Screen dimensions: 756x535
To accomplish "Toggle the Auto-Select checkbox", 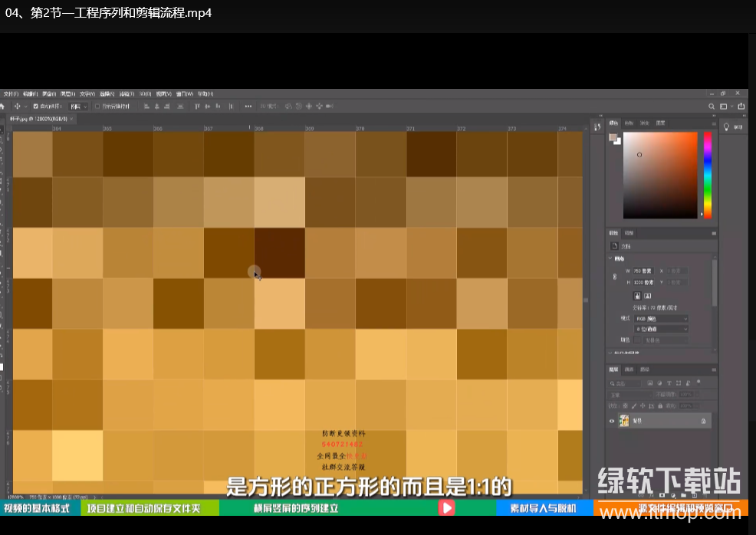I will coord(35,107).
